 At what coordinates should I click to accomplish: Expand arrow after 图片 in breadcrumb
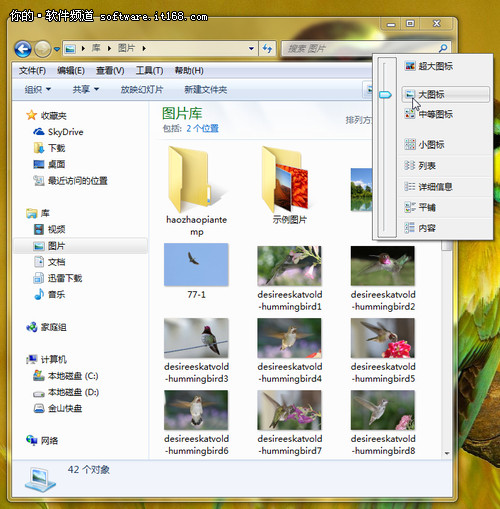click(x=144, y=49)
